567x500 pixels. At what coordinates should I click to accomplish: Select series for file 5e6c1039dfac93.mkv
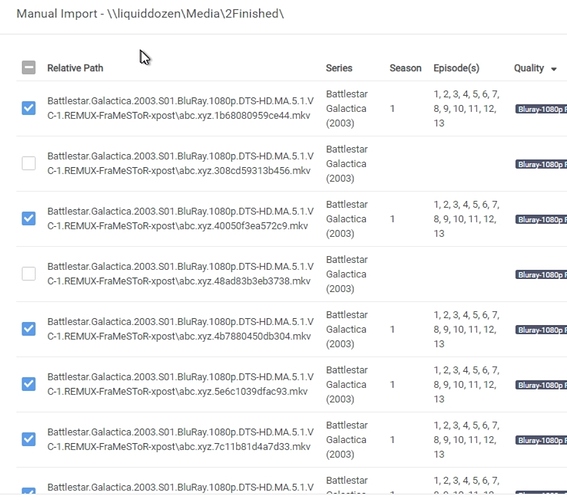click(346, 384)
